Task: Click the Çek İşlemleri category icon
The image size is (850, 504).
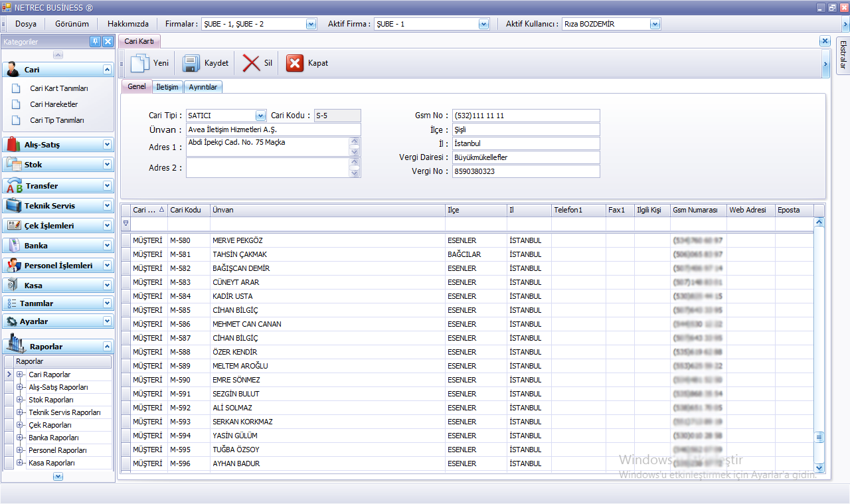Action: click(13, 225)
